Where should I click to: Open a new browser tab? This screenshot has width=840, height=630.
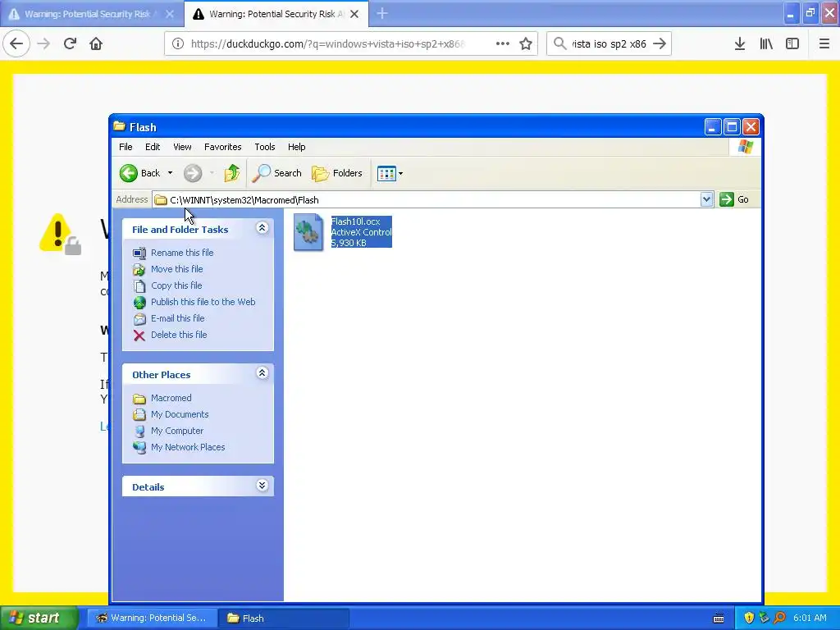click(x=382, y=13)
